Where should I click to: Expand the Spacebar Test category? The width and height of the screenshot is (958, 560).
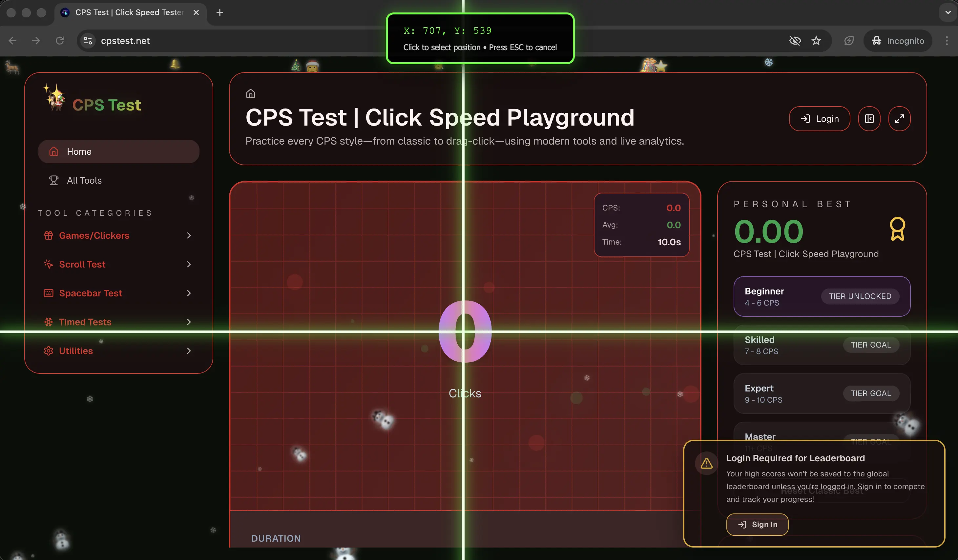[x=189, y=293]
